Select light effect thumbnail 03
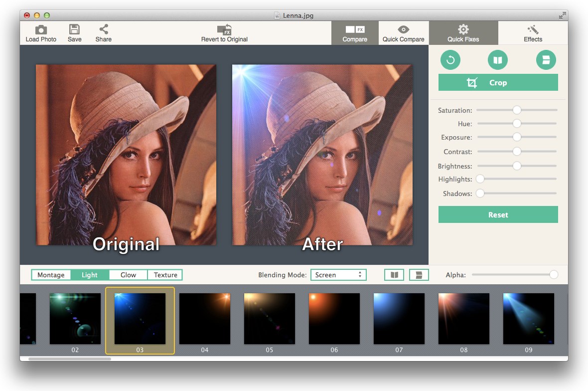This screenshot has width=588, height=391. pos(140,319)
